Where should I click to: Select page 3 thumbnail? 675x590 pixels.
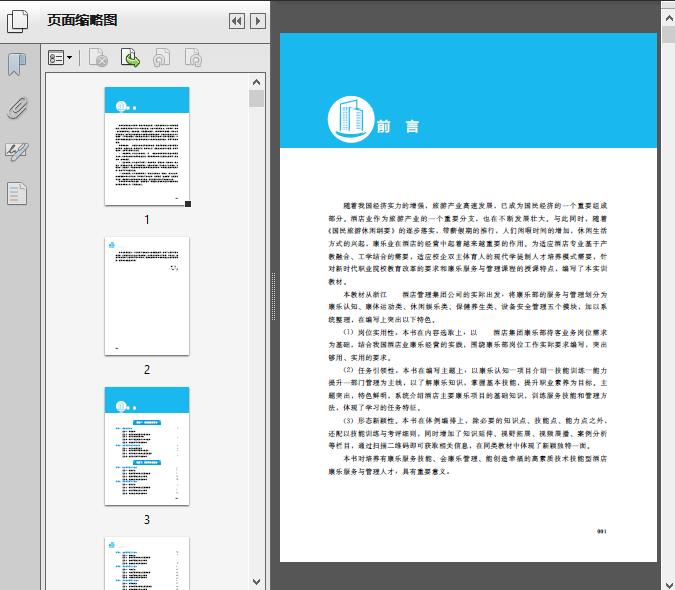tap(147, 446)
